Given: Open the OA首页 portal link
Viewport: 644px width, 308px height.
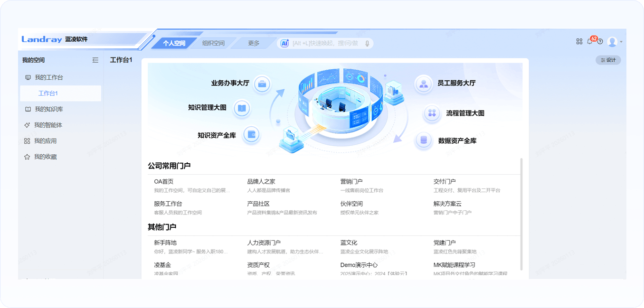Looking at the screenshot, I should (x=164, y=181).
